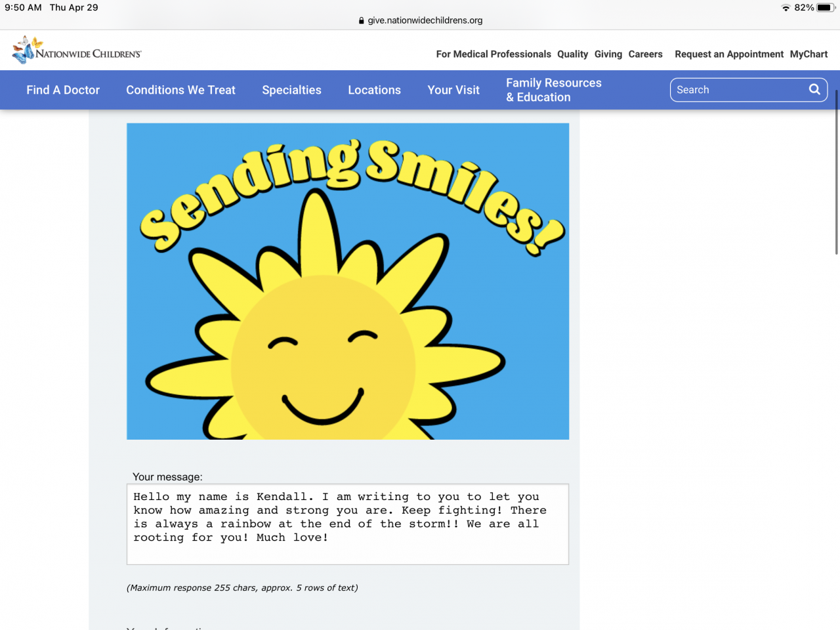Follow the For Medical Professionals link
The width and height of the screenshot is (840, 630).
tap(493, 54)
